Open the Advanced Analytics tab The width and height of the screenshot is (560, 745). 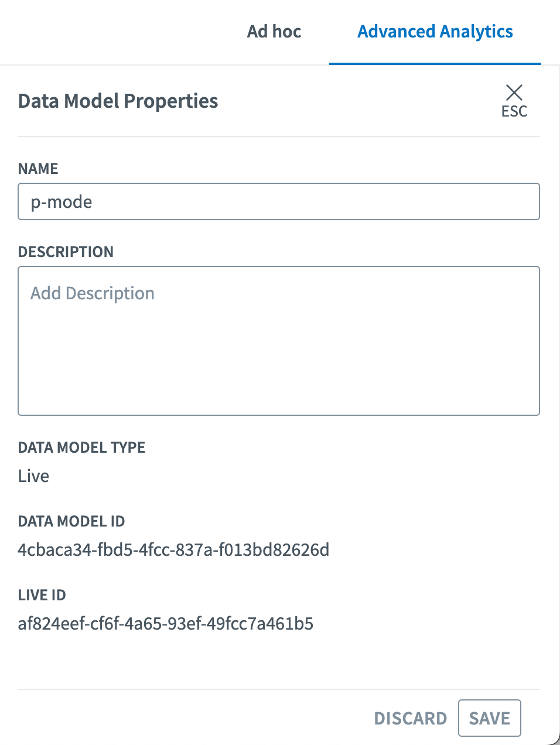pos(435,32)
